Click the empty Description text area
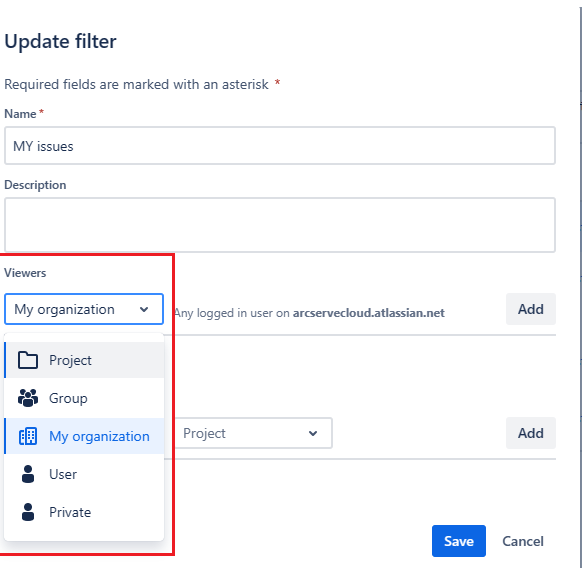This screenshot has width=582, height=568. [280, 225]
